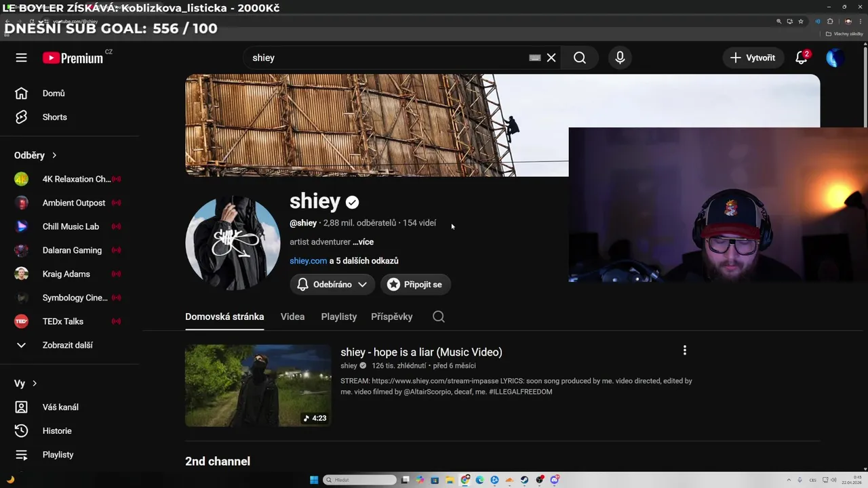
Task: Open the Odebíráno subscription dropdown
Action: (x=332, y=285)
